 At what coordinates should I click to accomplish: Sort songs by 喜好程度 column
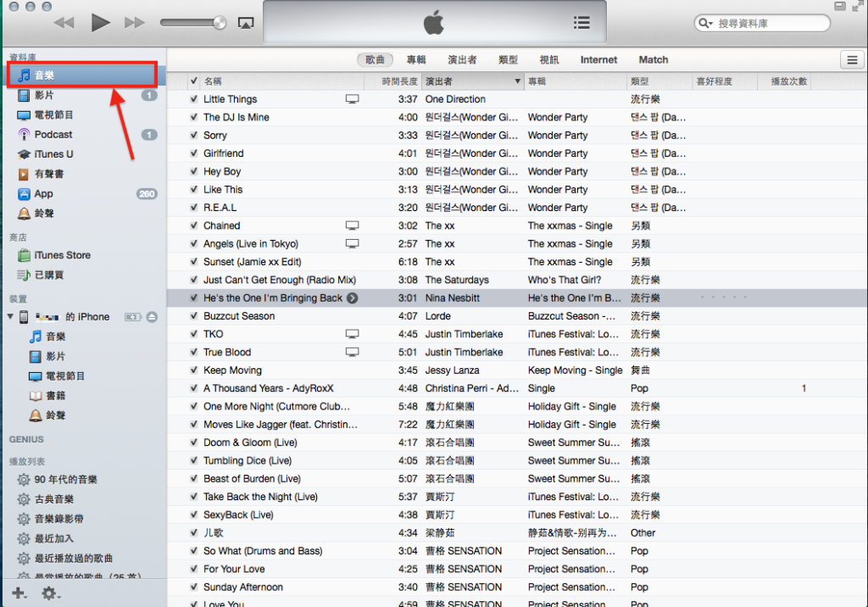pos(725,81)
